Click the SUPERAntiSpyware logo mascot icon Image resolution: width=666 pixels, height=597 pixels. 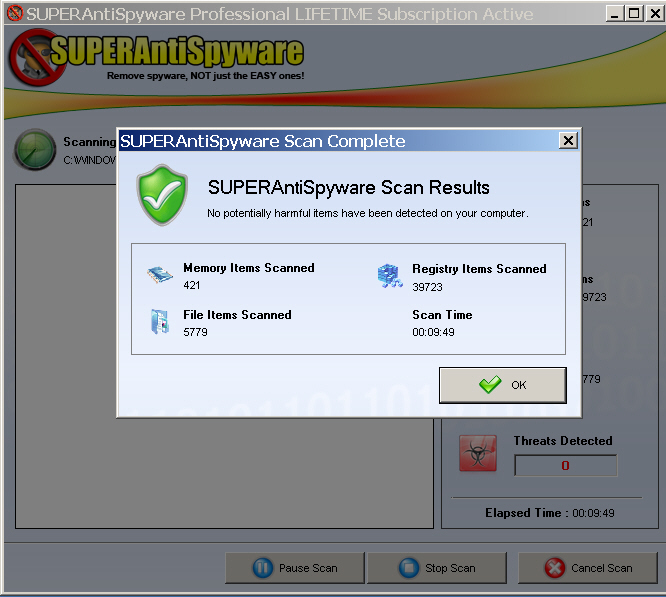tap(36, 57)
